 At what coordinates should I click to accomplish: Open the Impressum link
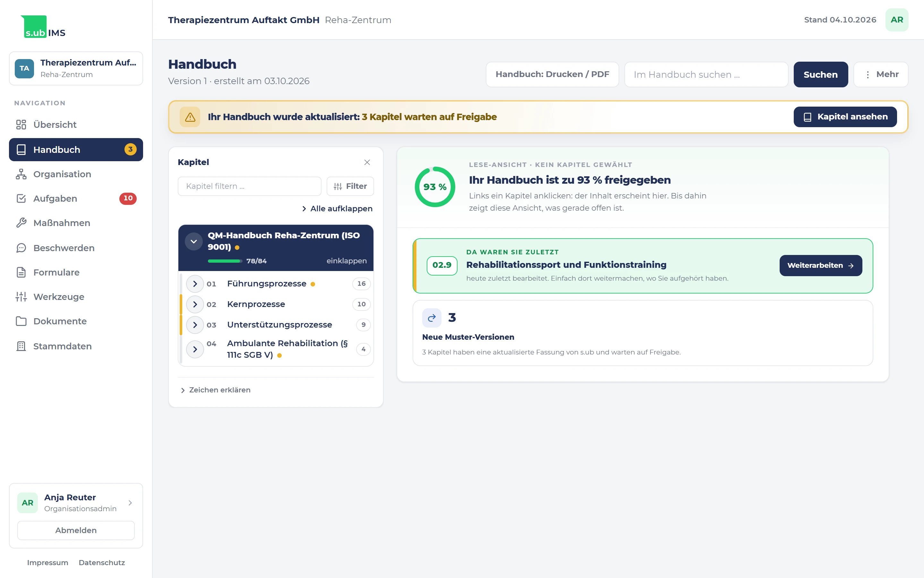[47, 563]
